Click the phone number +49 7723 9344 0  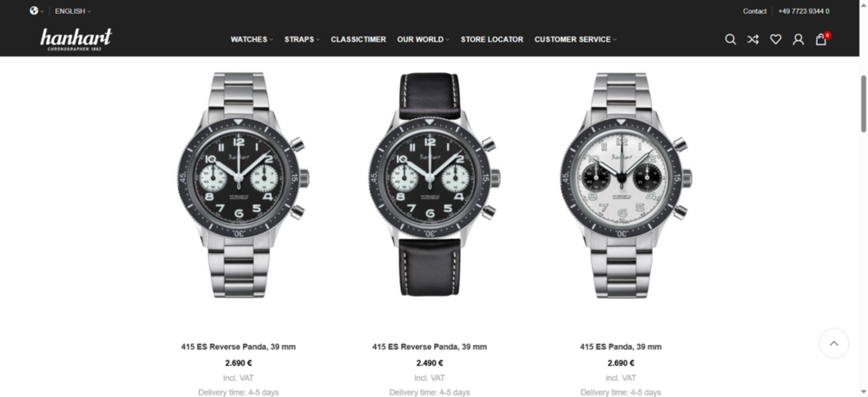pyautogui.click(x=804, y=11)
